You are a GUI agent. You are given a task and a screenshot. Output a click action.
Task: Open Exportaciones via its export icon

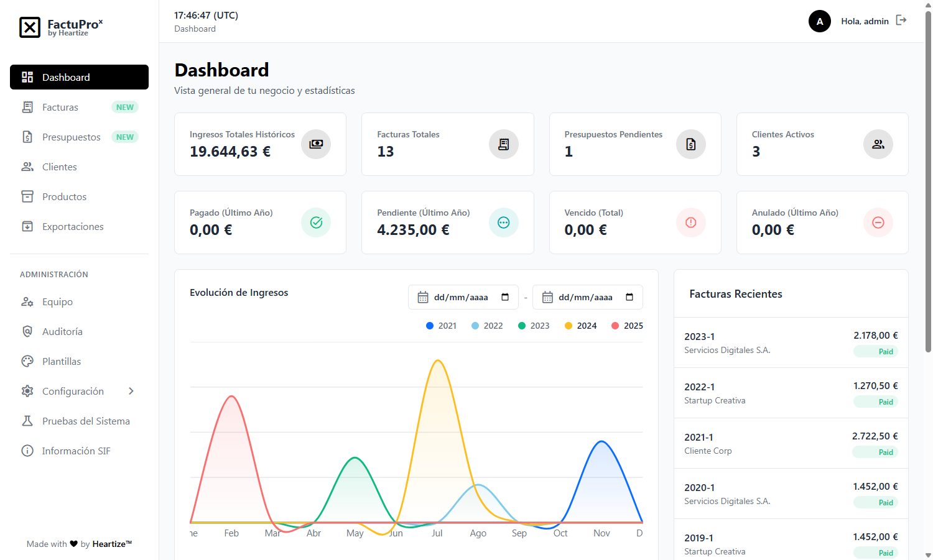click(x=28, y=226)
